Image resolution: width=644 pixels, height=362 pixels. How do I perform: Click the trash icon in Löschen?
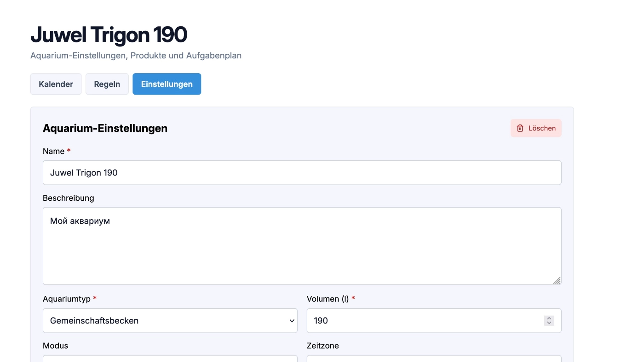click(x=520, y=128)
